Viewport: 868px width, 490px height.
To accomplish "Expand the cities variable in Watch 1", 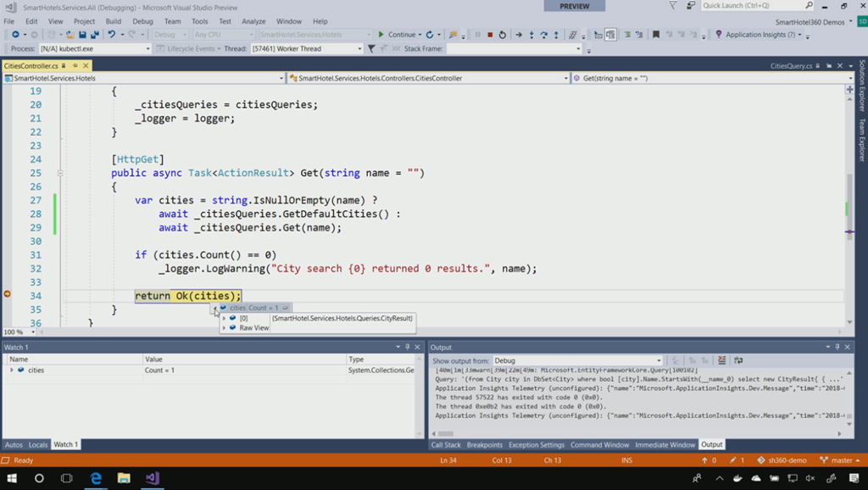I will 11,370.
